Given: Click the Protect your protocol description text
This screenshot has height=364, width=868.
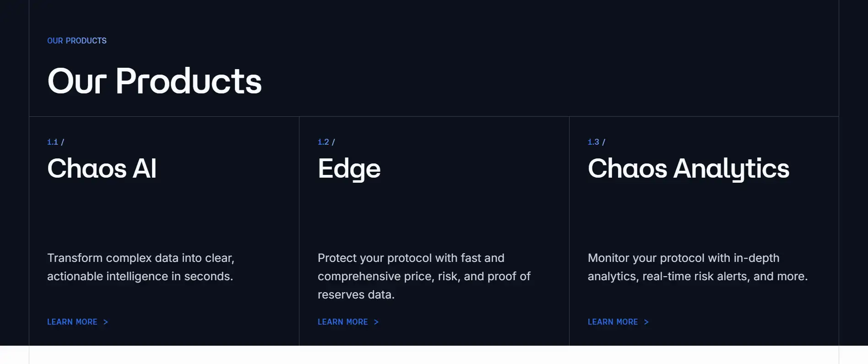Looking at the screenshot, I should [x=424, y=276].
